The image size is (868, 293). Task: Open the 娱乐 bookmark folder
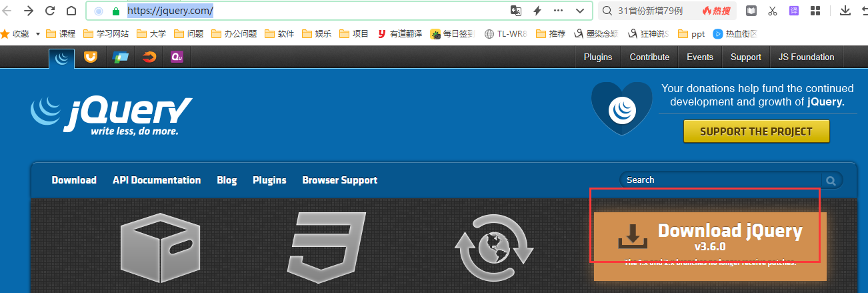[x=317, y=33]
